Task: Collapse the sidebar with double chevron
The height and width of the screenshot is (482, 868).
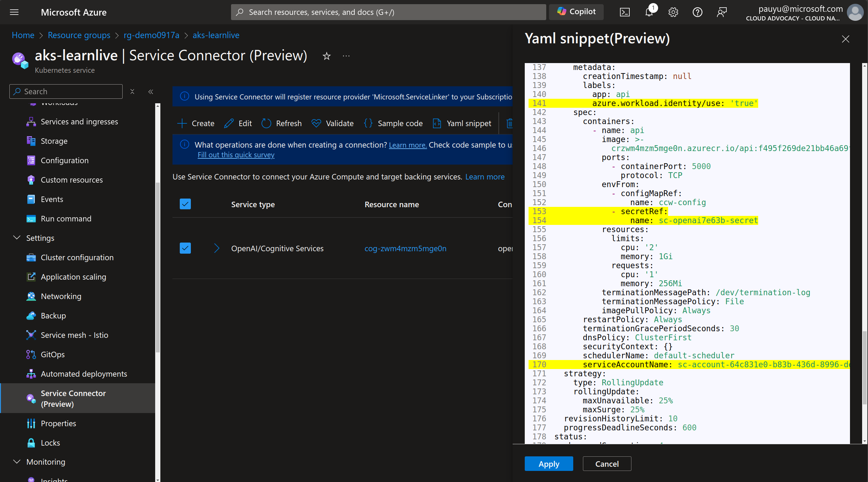Action: pos(151,91)
